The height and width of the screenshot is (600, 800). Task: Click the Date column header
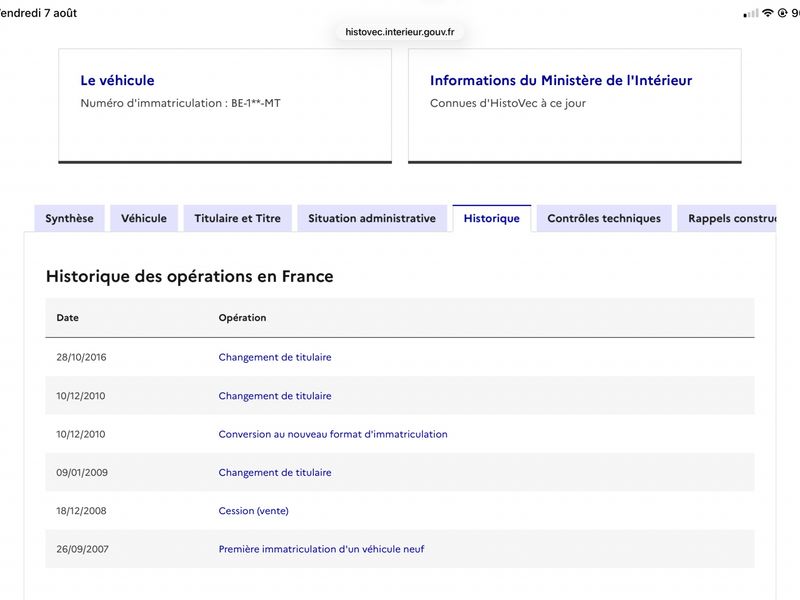[x=67, y=317]
